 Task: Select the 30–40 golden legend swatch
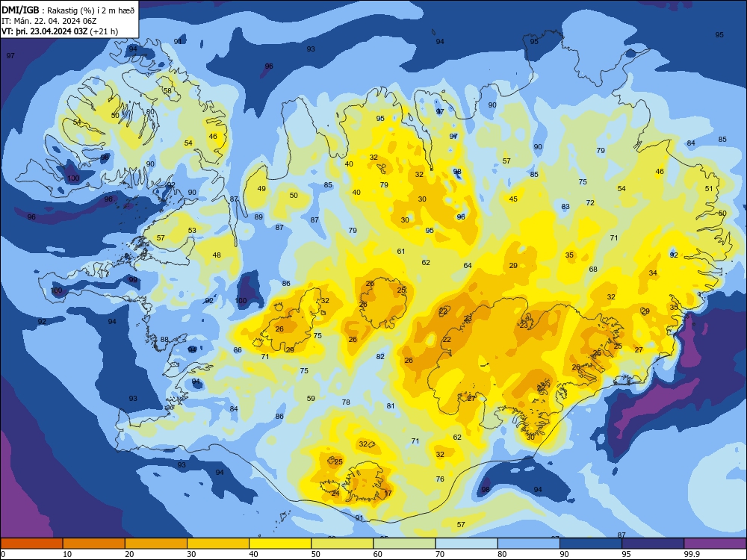point(218,544)
